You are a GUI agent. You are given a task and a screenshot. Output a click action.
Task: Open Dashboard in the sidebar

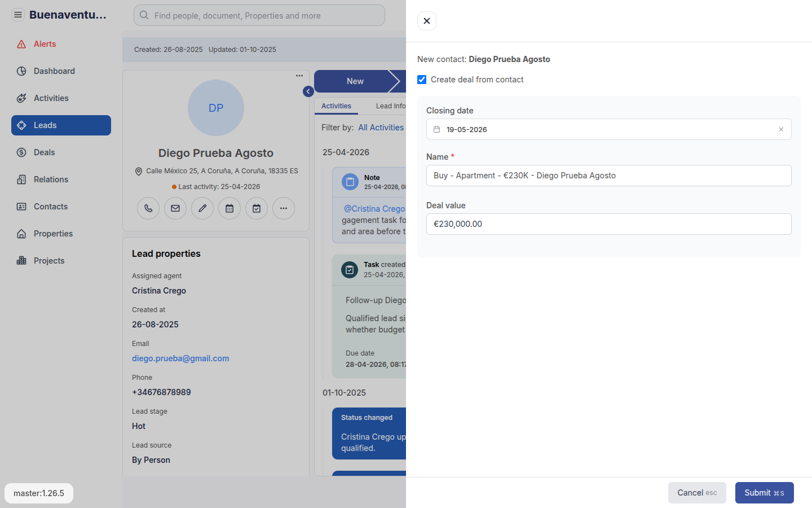pos(61,71)
